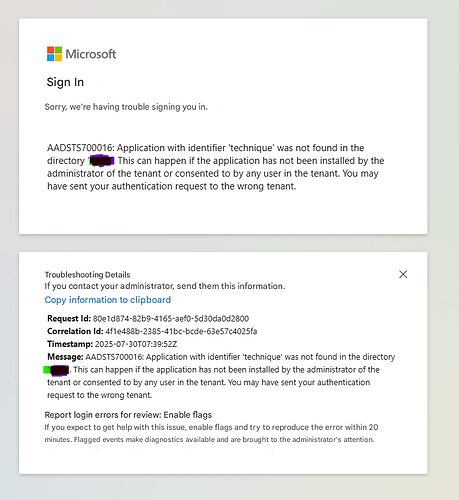Click the 'Sorry, we're having trouble' message
The width and height of the screenshot is (459, 500).
point(126,107)
